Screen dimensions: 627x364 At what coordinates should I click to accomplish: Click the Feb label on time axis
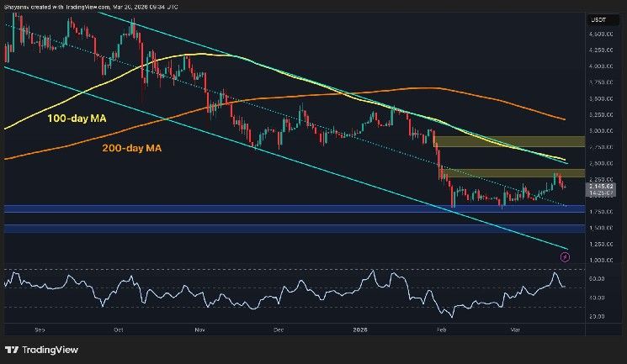(441, 330)
